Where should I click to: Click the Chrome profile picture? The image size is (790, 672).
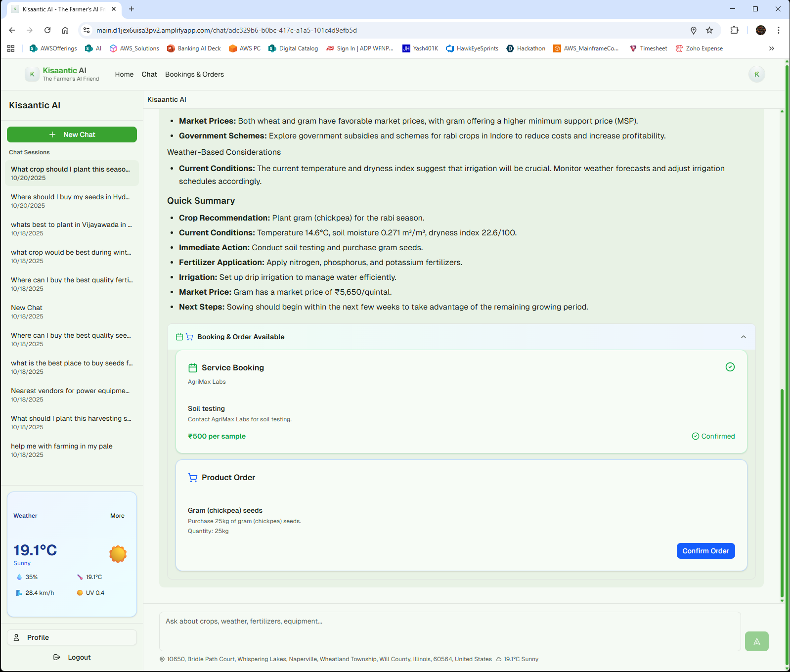(x=761, y=30)
